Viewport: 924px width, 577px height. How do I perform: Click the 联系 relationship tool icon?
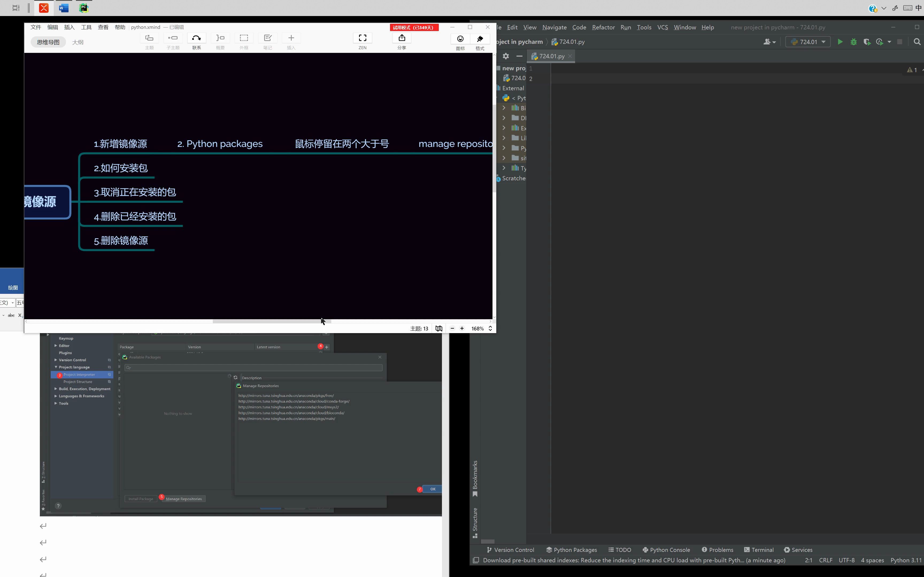(x=196, y=38)
